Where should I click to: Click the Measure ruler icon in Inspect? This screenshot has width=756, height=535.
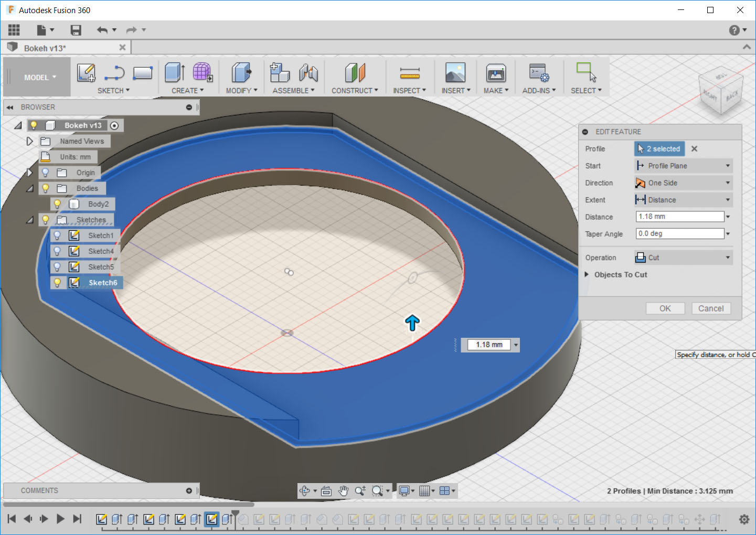point(409,73)
